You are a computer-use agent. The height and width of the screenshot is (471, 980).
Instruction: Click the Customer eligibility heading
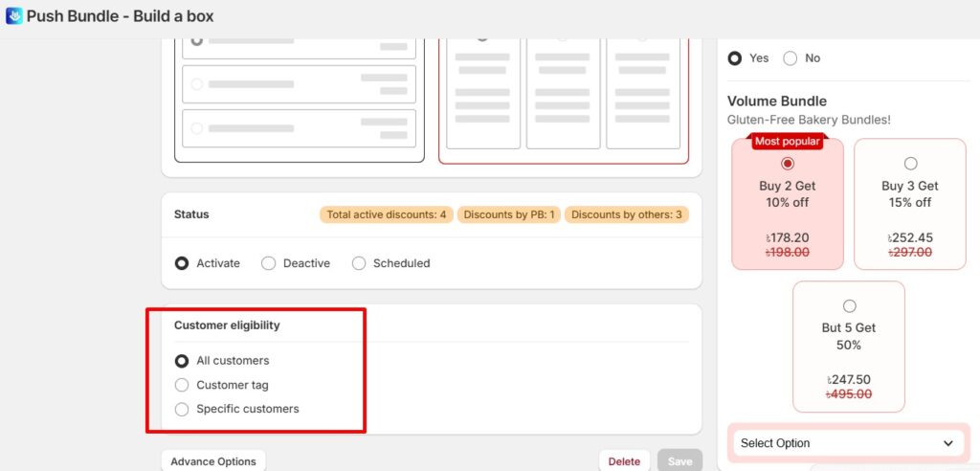coord(227,325)
